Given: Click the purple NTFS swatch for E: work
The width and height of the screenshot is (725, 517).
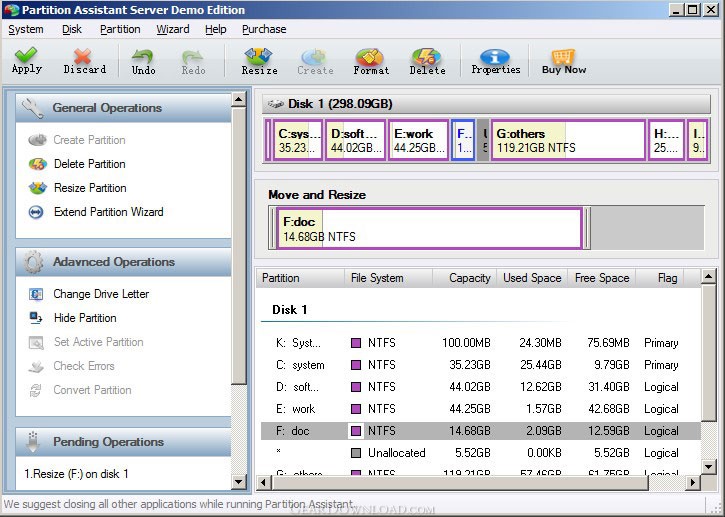Looking at the screenshot, I should [355, 409].
